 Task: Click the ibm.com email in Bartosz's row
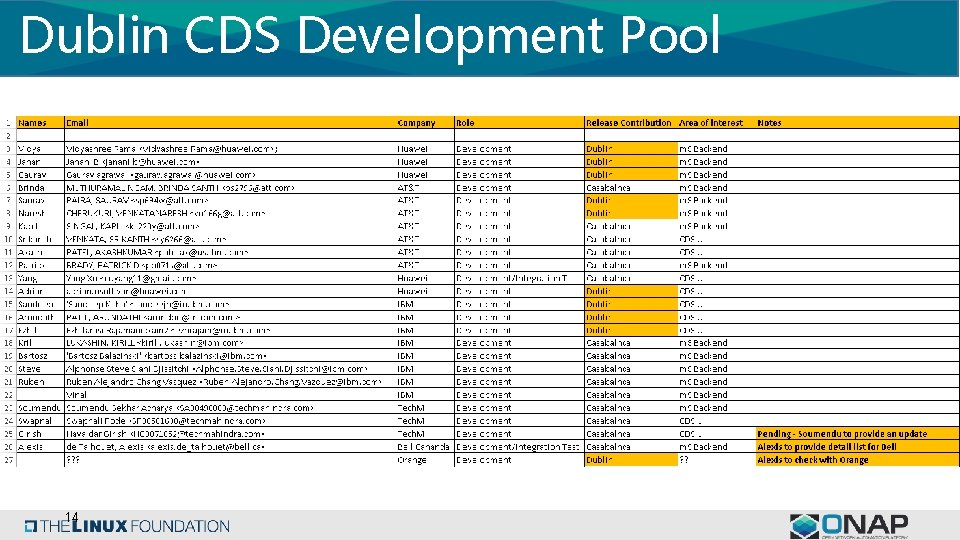166,356
